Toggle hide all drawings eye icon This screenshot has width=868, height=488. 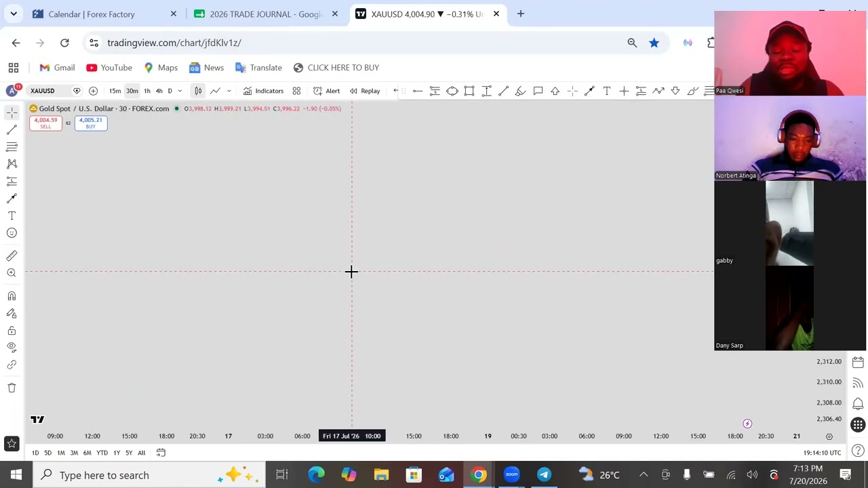click(12, 347)
